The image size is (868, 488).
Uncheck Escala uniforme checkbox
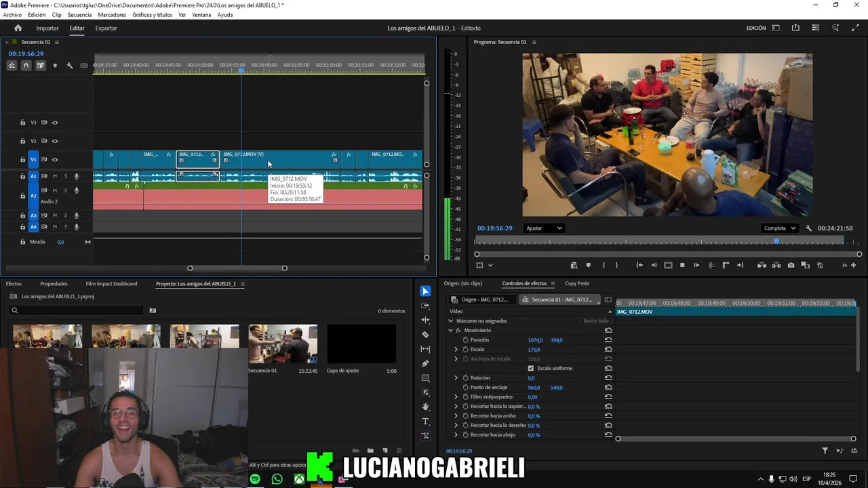click(x=530, y=369)
